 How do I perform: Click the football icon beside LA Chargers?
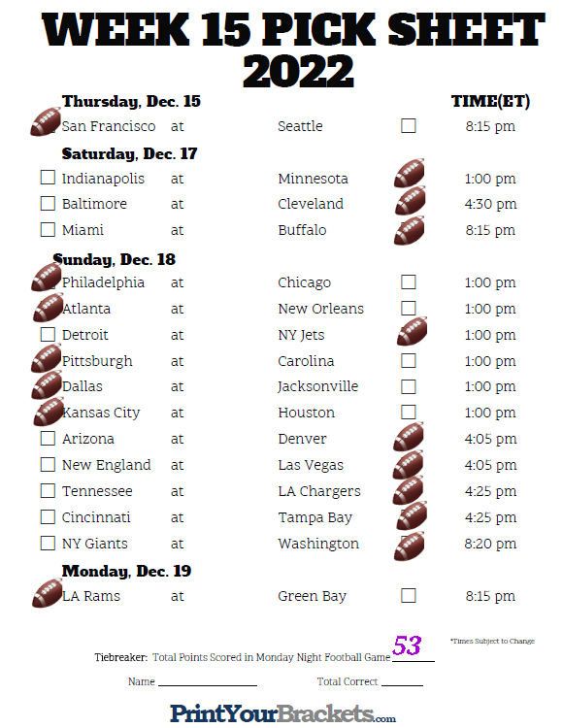coord(409,490)
